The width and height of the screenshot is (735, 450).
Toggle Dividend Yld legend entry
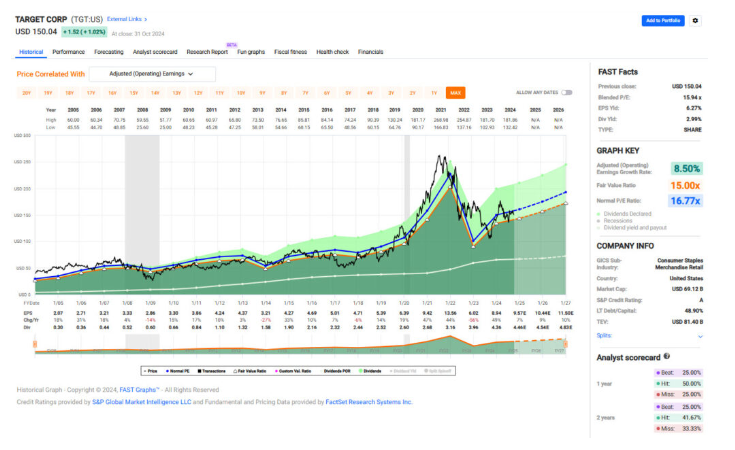coord(403,371)
